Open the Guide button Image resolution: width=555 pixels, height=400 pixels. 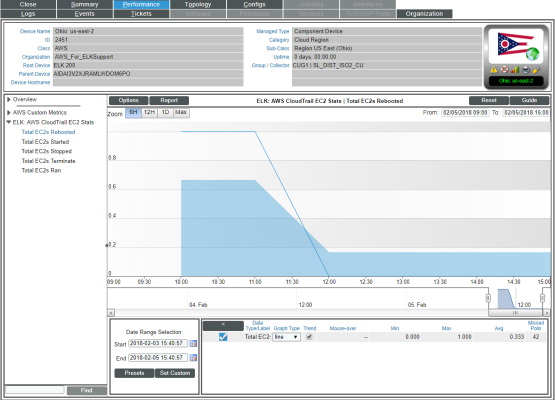[530, 101]
